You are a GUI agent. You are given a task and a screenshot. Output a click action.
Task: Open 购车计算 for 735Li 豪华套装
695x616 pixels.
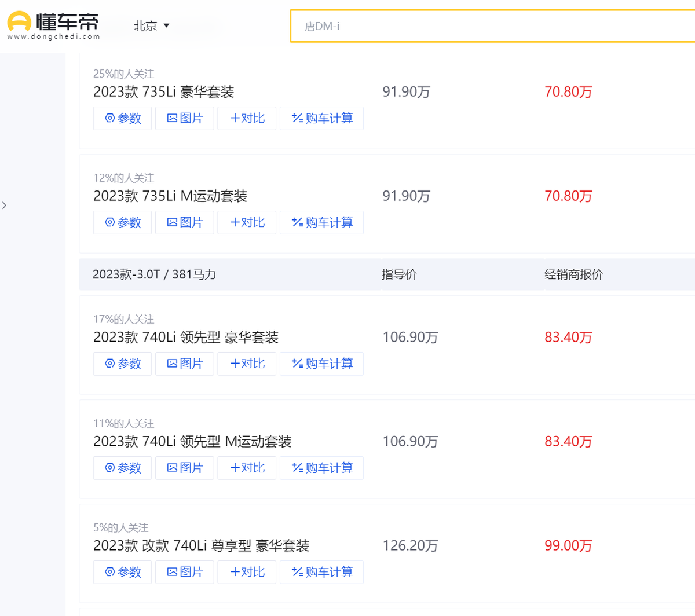pyautogui.click(x=321, y=118)
